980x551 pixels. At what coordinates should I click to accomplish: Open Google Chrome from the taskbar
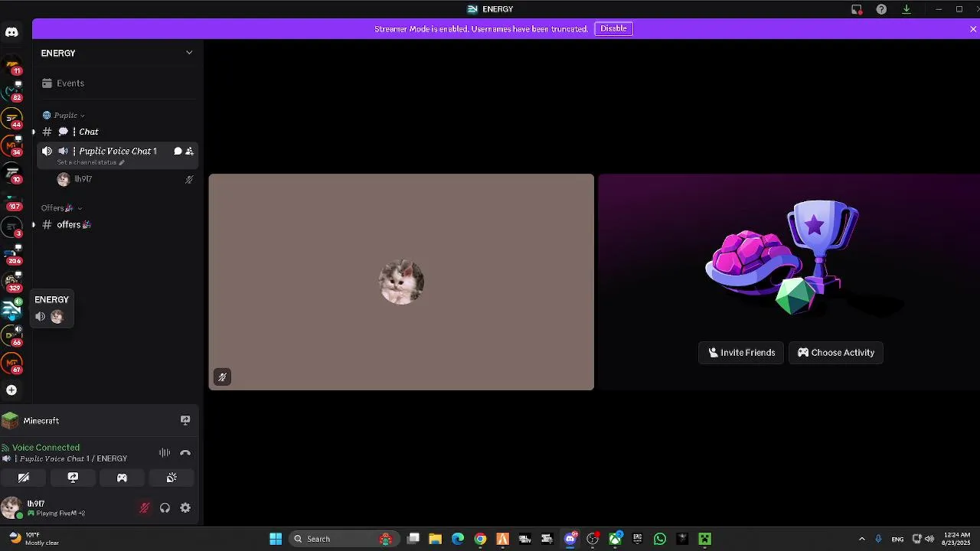tap(480, 539)
